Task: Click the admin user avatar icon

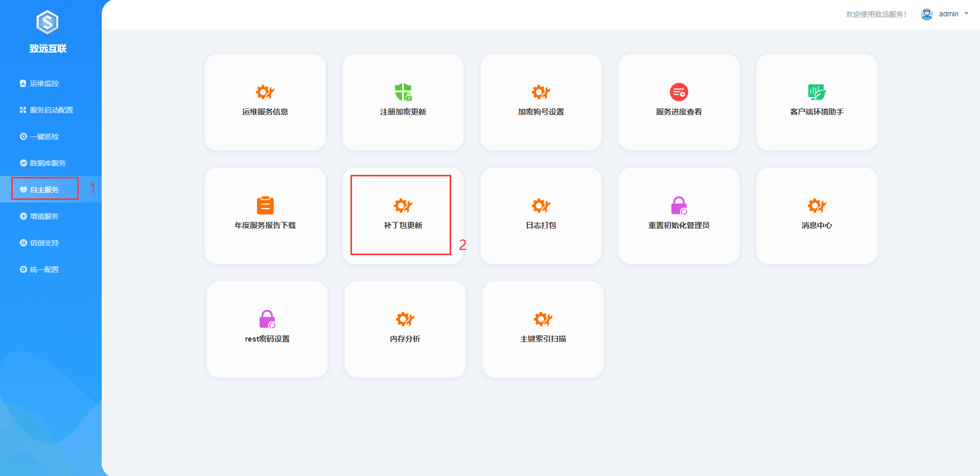Action: pos(927,14)
